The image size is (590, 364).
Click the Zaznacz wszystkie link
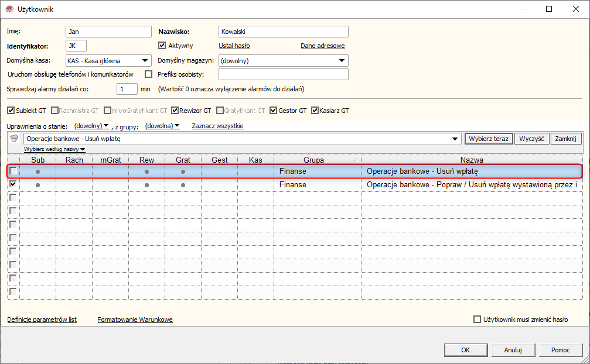(217, 126)
